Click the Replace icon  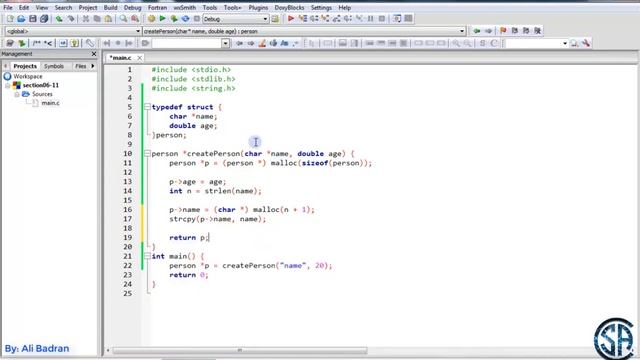tap(135, 19)
